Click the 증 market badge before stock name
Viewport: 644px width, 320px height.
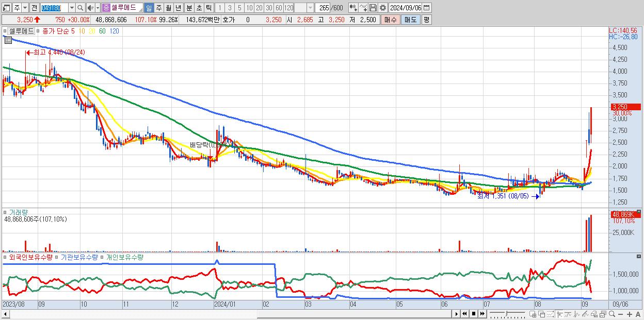106,8
